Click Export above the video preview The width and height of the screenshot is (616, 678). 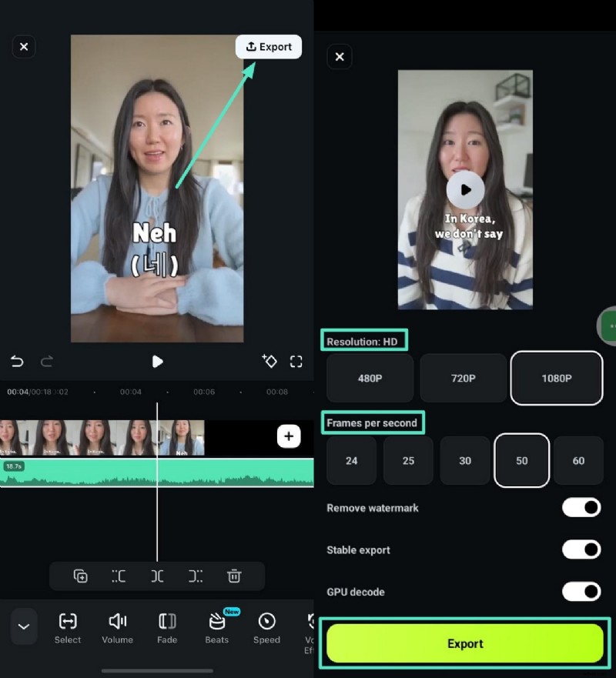268,46
